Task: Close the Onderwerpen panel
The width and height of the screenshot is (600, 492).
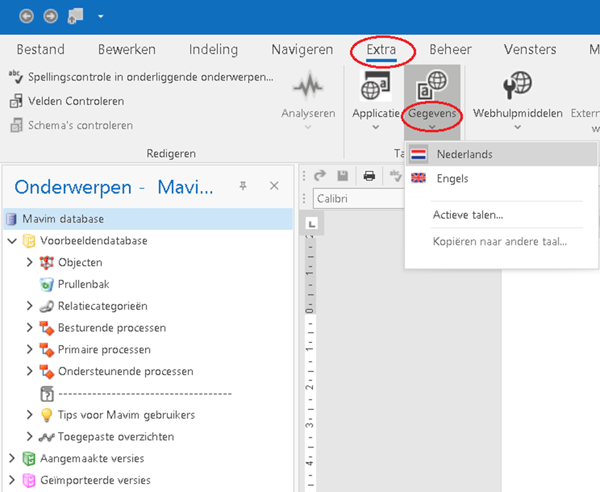Action: coord(275,186)
